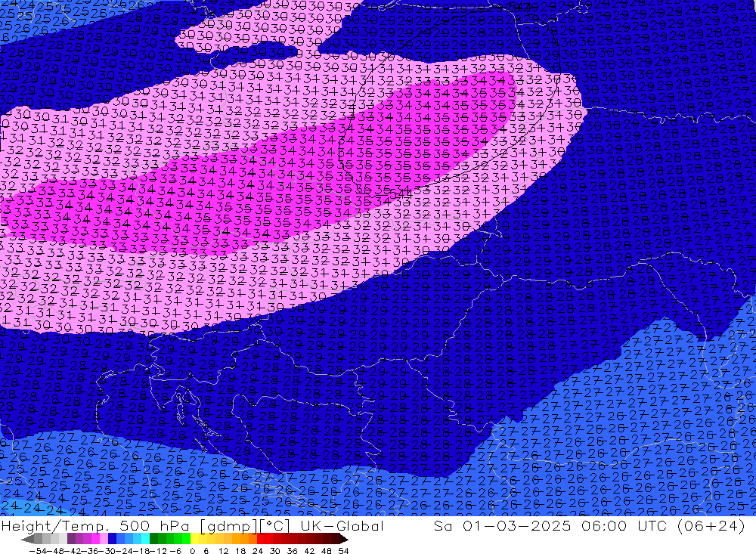Viewport: 756px width, 554px height.
Task: Click the "(06+24)" forecast offset text
Action: 711,525
